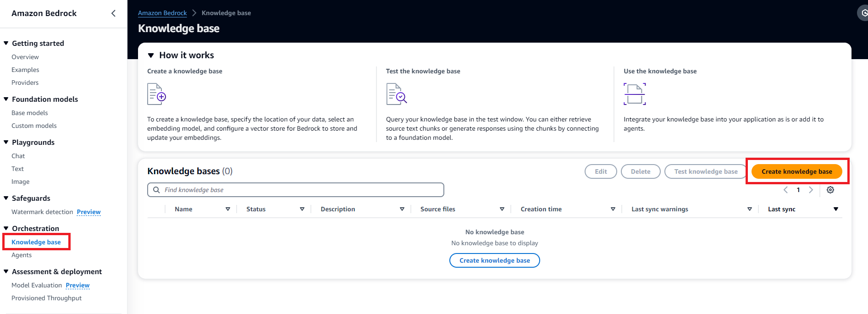Open Providers in sidebar
The image size is (868, 314).
25,83
